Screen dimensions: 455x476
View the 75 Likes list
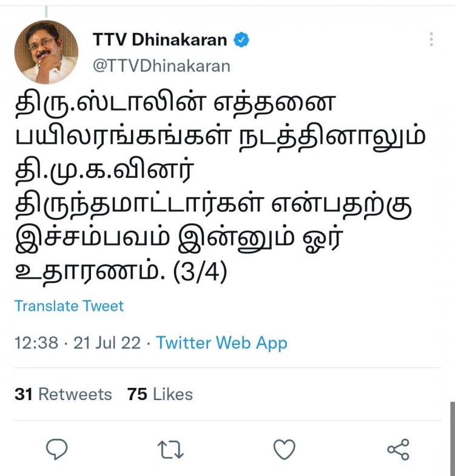pos(160,394)
